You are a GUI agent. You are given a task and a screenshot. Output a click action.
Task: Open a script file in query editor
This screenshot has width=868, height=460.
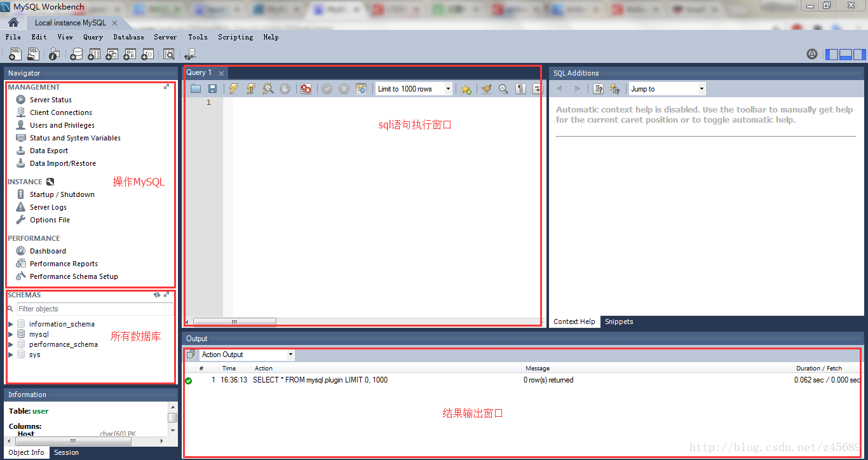pyautogui.click(x=196, y=89)
